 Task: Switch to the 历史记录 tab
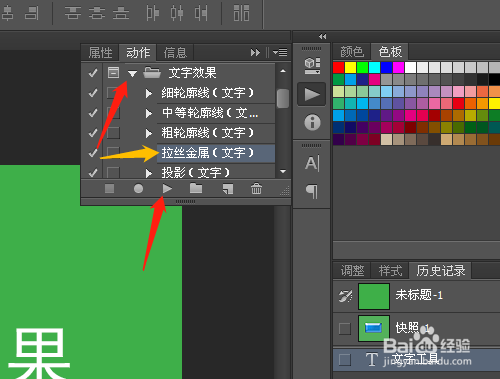click(440, 270)
